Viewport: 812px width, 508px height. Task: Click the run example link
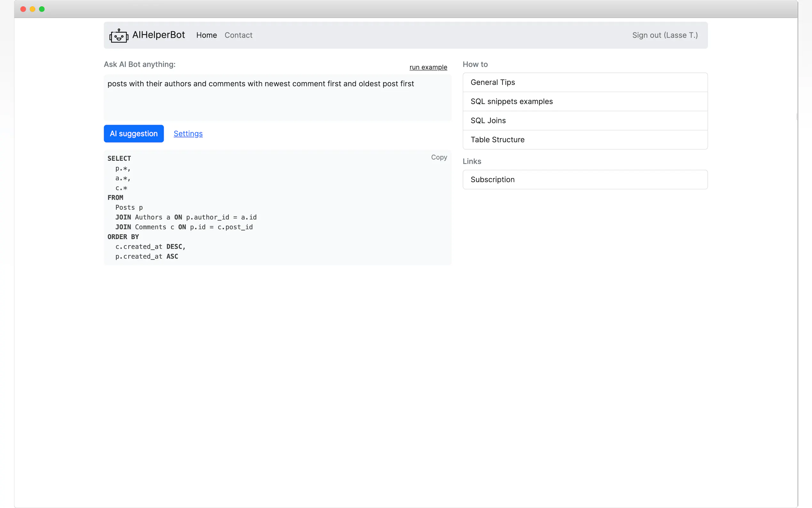[x=428, y=67]
